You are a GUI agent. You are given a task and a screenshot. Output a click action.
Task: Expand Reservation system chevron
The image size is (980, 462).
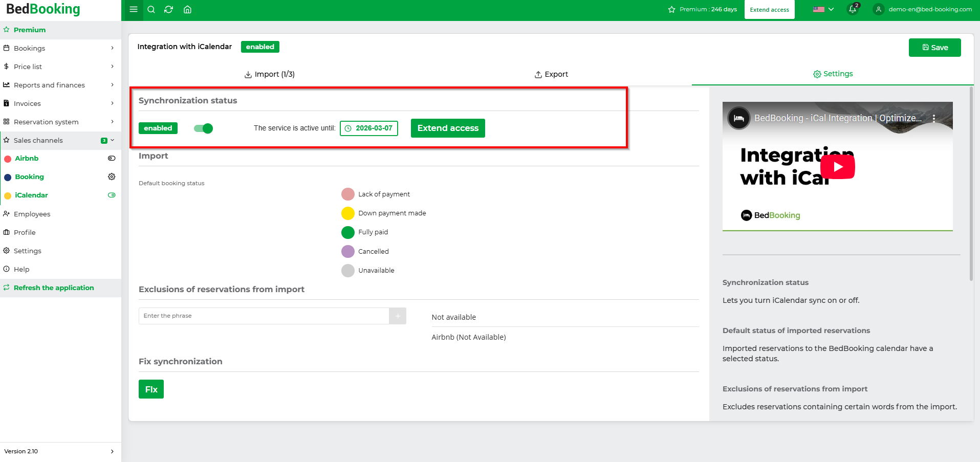click(112, 122)
